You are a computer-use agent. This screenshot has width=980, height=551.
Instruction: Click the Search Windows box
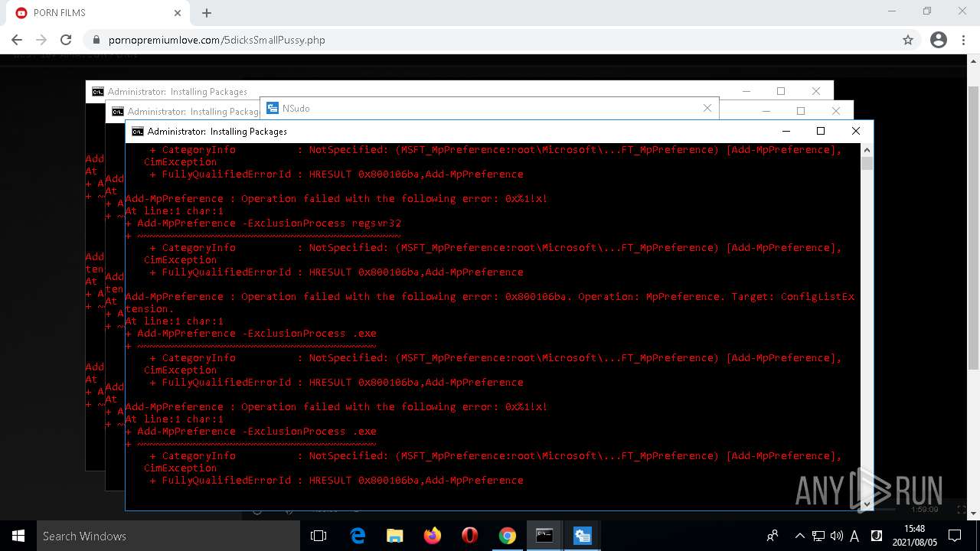168,536
